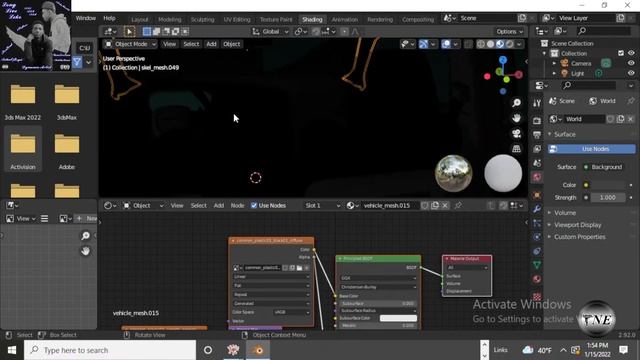Open the Scene properties tab icon

pyautogui.click(x=537, y=163)
